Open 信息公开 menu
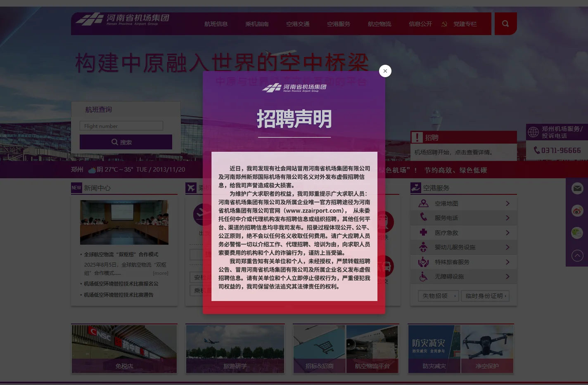Image resolution: width=588 pixels, height=385 pixels. pos(420,24)
